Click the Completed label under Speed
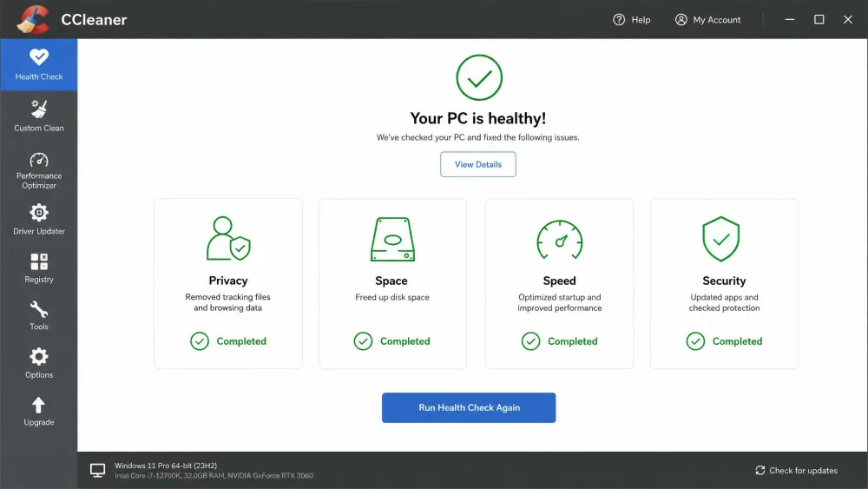868x489 pixels. (572, 341)
